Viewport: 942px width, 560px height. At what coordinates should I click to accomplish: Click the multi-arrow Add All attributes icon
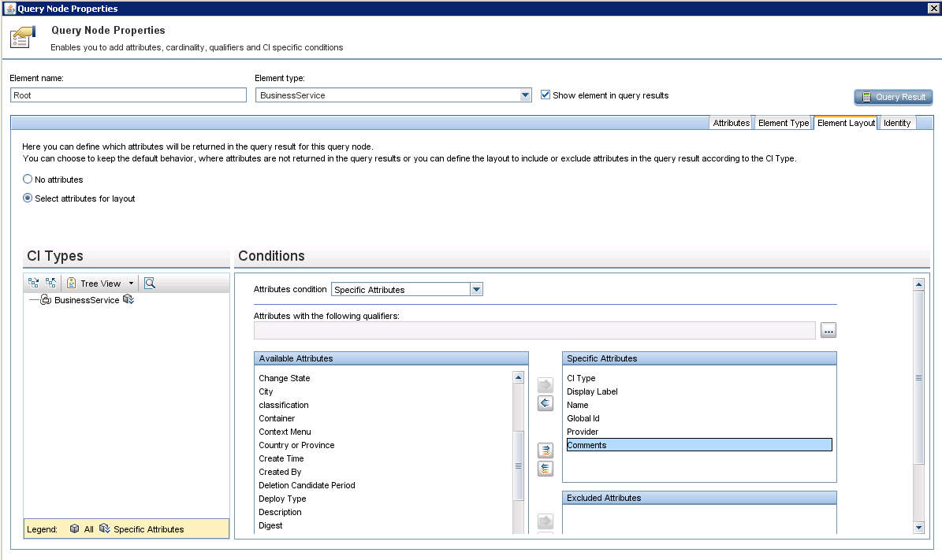tap(545, 451)
